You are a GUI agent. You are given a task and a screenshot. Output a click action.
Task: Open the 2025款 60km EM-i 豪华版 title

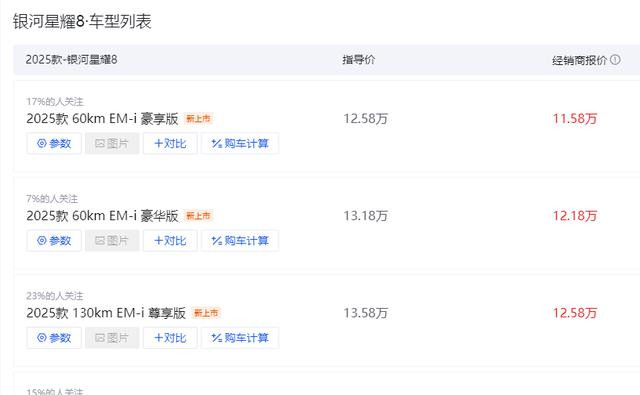102,216
